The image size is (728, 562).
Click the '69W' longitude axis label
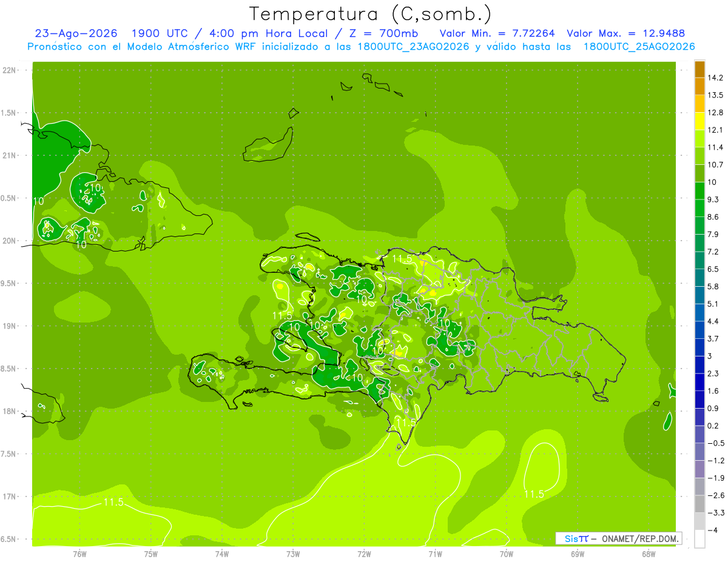click(578, 554)
